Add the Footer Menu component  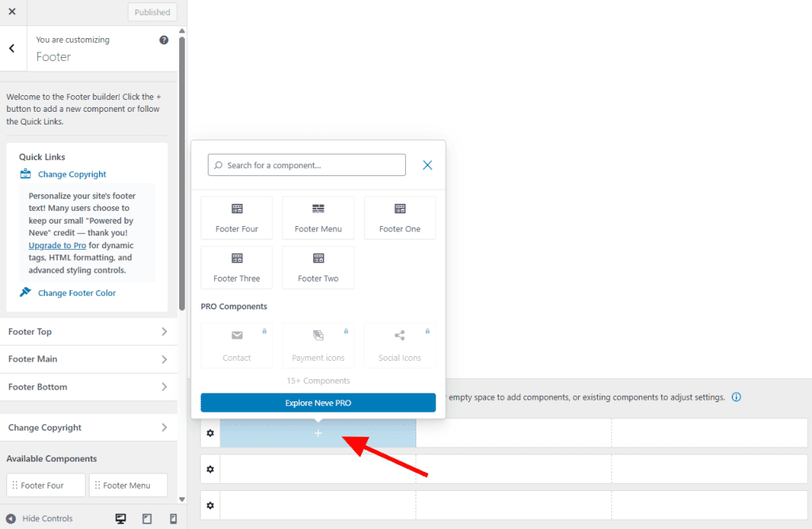coord(318,217)
